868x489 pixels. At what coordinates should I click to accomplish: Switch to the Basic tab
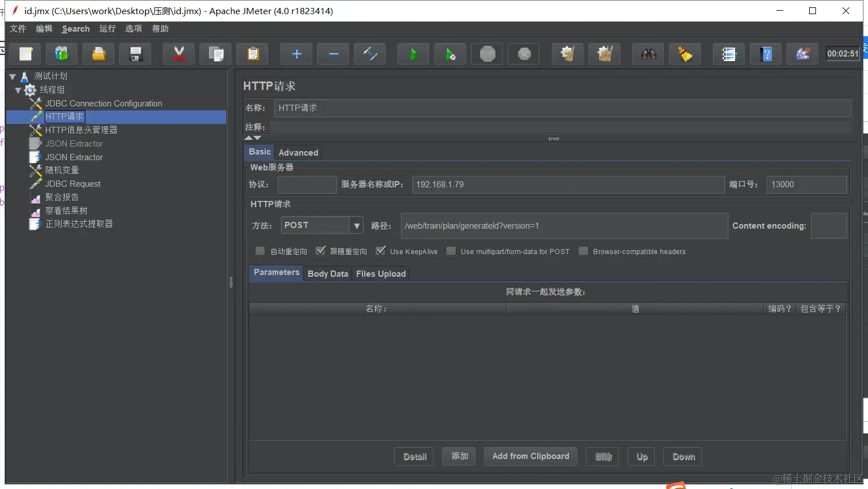coord(260,152)
